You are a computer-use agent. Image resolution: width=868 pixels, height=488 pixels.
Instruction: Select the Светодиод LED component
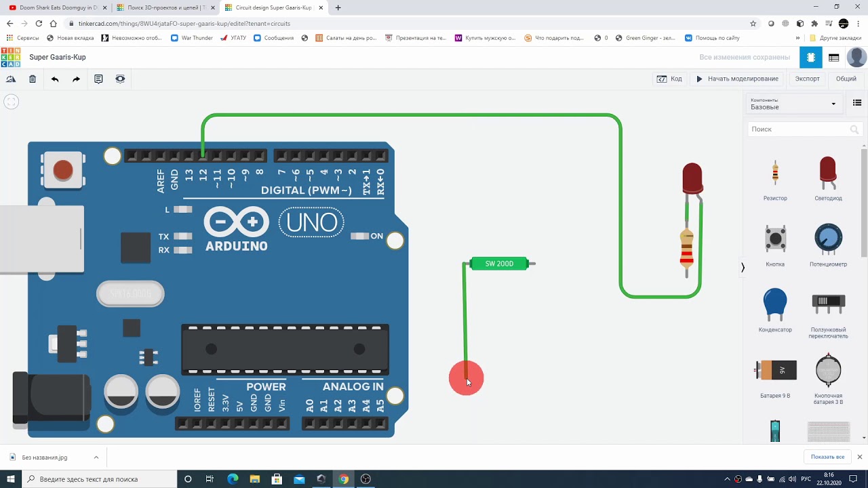828,180
